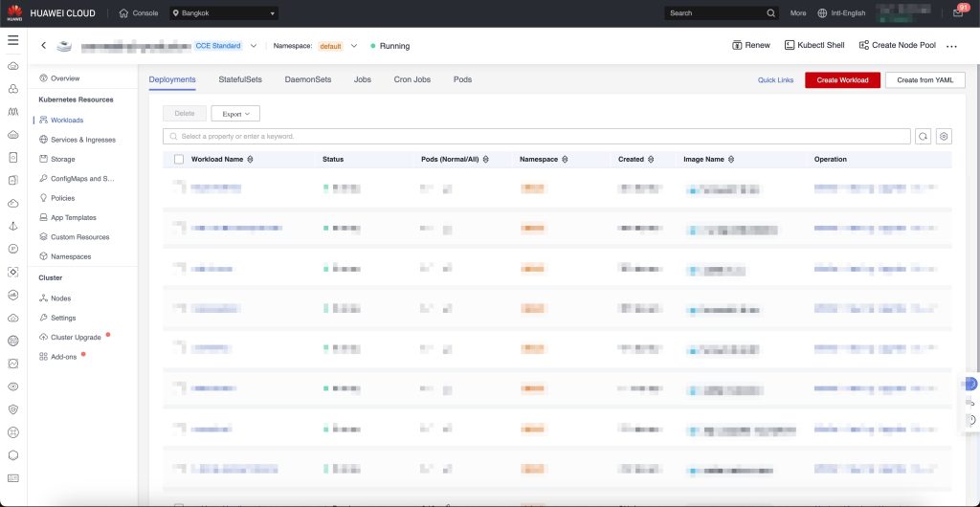The width and height of the screenshot is (980, 507).
Task: Click the search magnifier icon in top bar
Action: tap(771, 13)
